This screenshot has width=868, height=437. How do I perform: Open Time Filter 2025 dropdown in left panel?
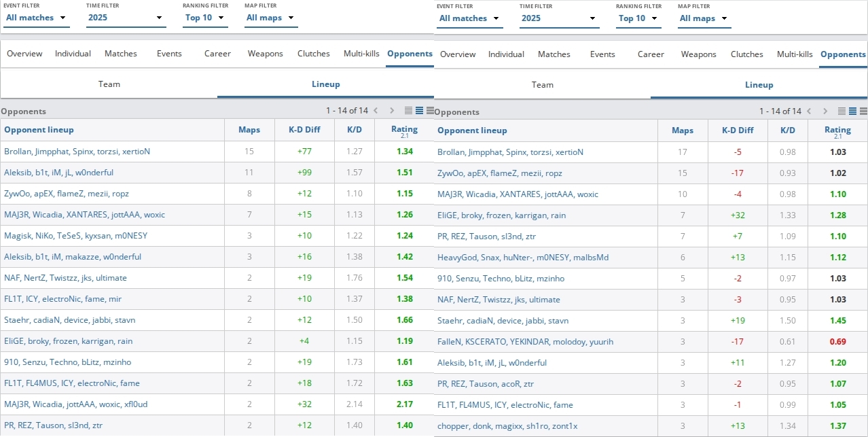point(126,18)
